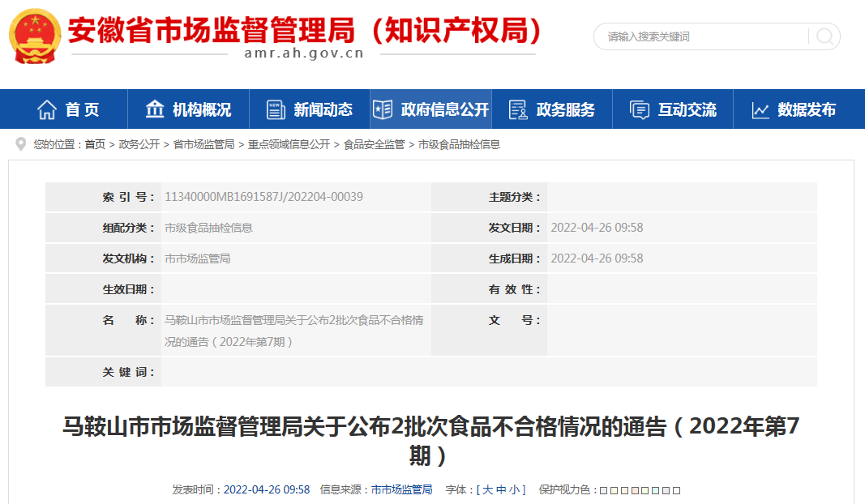Open the 政务服务 navigation tab

pyautogui.click(x=565, y=109)
